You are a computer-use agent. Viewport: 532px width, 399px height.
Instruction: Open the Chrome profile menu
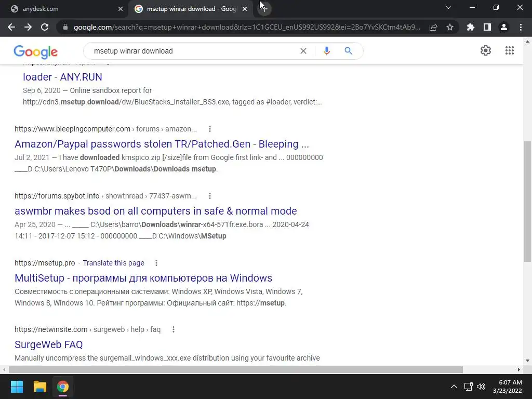point(504,27)
